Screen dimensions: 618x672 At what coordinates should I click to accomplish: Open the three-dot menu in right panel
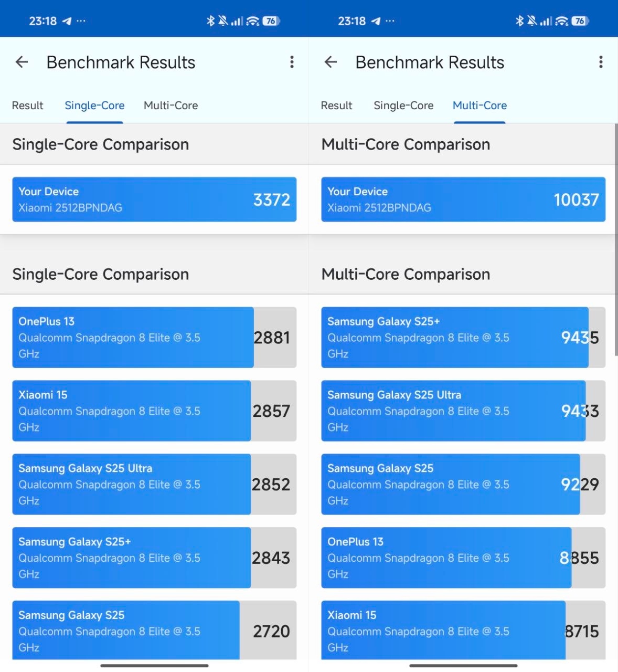click(x=601, y=62)
